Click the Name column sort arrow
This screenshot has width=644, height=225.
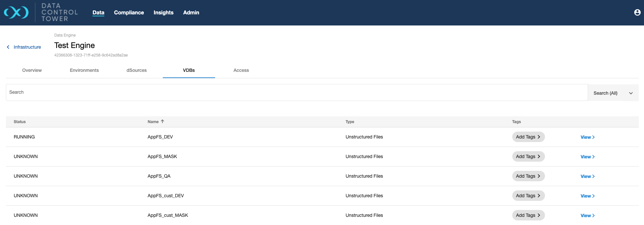pos(162,121)
